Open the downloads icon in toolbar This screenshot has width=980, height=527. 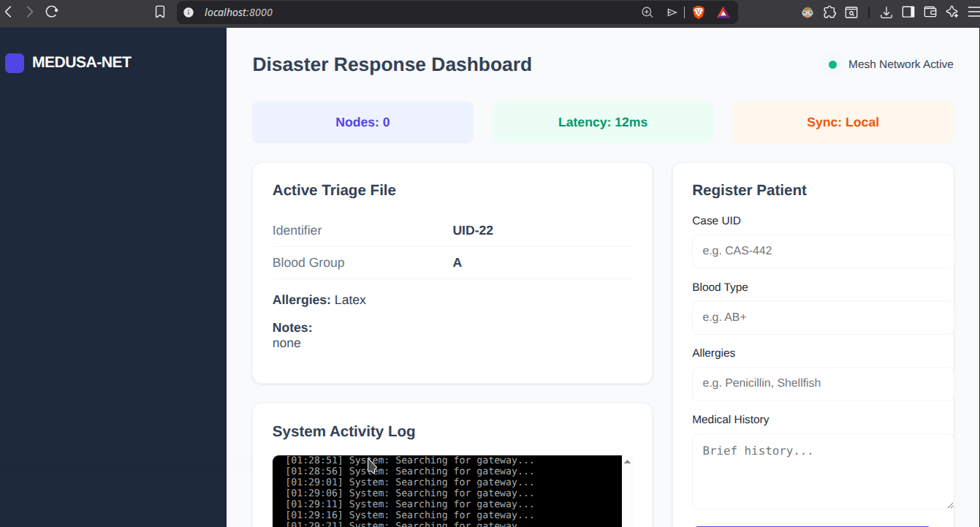[886, 12]
